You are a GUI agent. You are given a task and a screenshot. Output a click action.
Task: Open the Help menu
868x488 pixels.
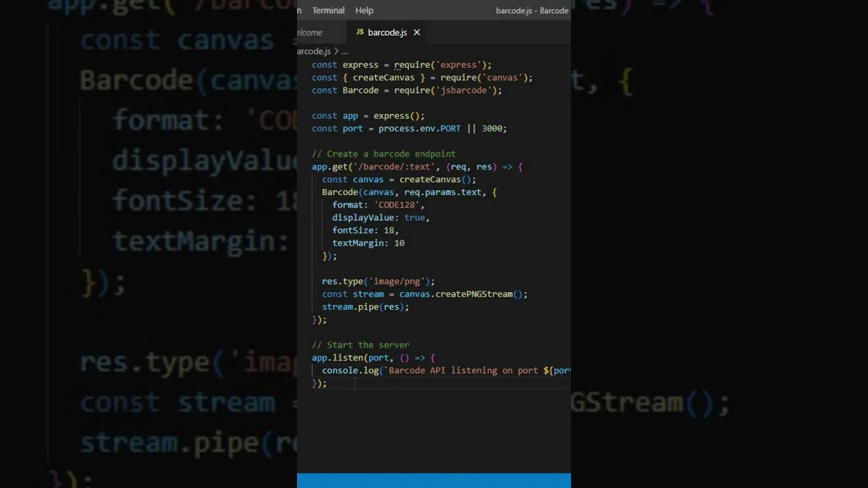coord(364,10)
